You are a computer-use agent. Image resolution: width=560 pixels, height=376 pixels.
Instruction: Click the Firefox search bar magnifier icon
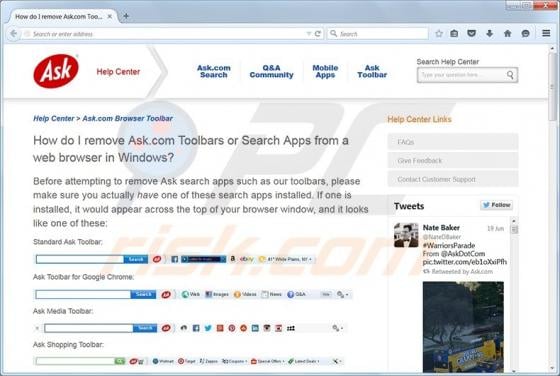334,34
